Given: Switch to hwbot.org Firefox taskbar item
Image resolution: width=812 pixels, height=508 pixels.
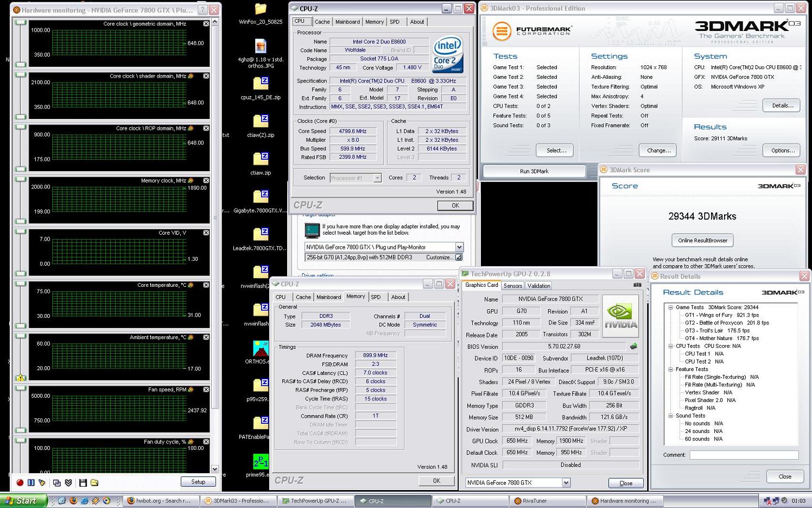Looking at the screenshot, I should pos(161,501).
